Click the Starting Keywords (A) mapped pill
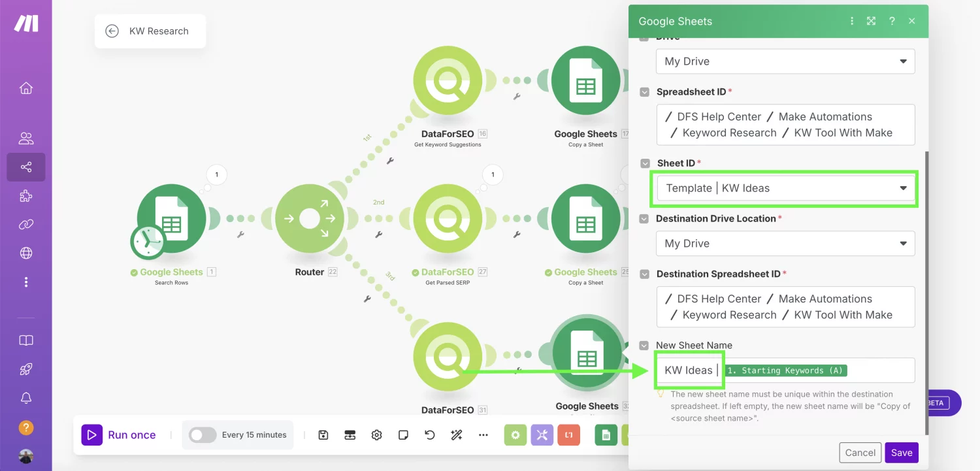 coord(785,370)
